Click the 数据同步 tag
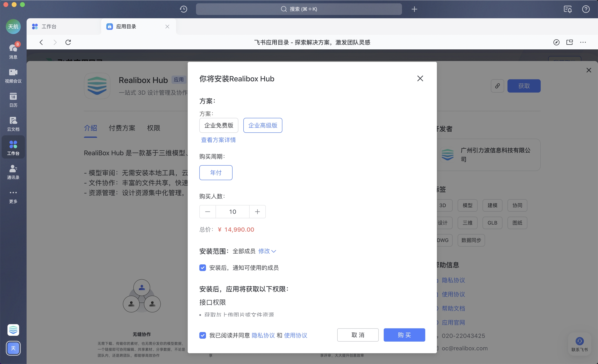 coord(471,240)
